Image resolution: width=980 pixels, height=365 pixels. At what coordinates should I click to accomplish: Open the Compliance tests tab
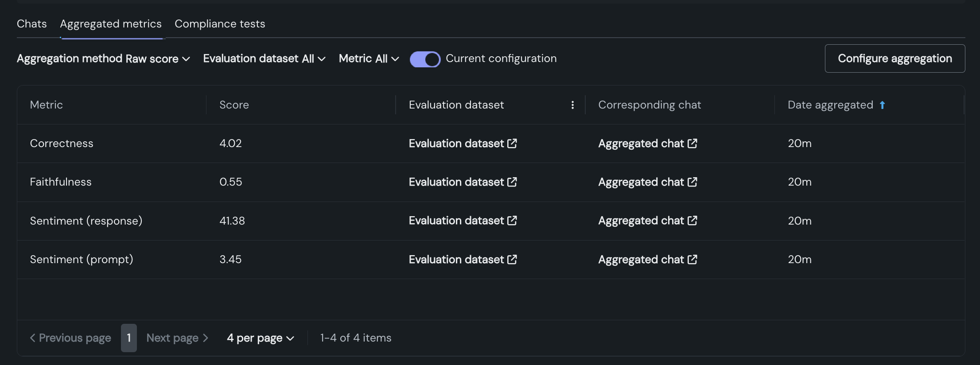pyautogui.click(x=220, y=24)
